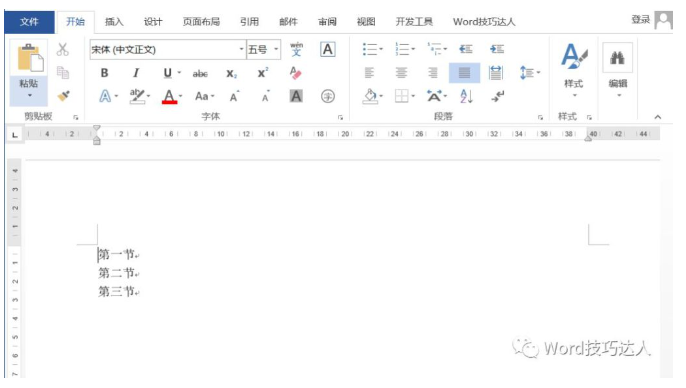Open the 段落 dialog launcher
686x388 pixels.
click(540, 117)
